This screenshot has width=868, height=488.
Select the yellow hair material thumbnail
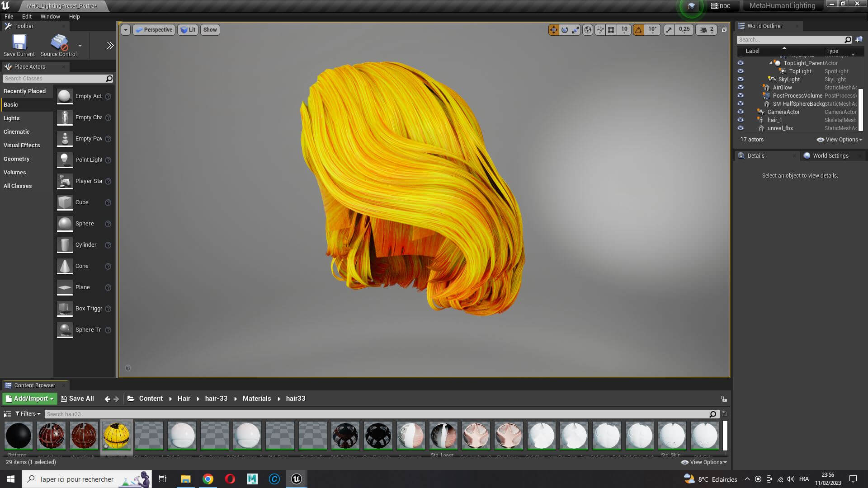(x=117, y=436)
